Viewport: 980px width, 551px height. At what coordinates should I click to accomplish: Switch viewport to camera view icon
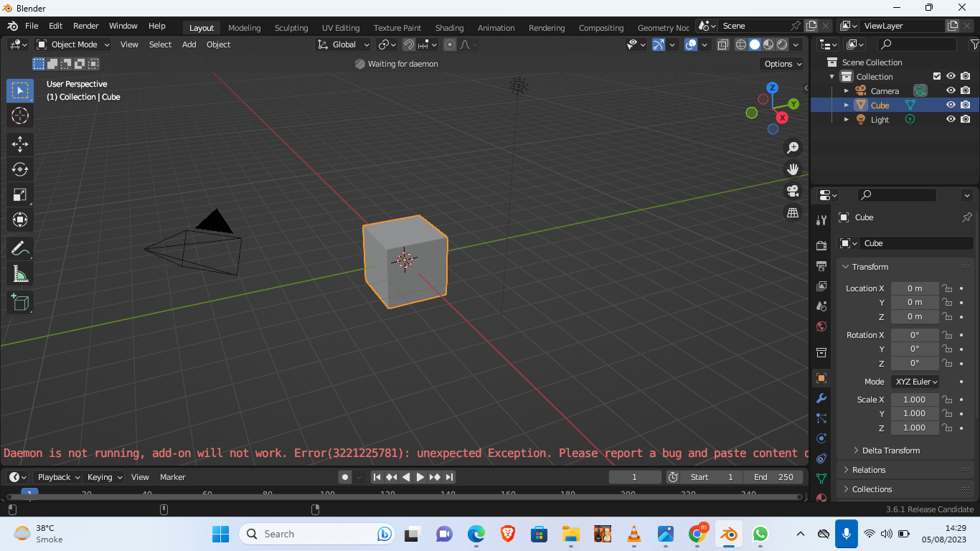coord(792,191)
